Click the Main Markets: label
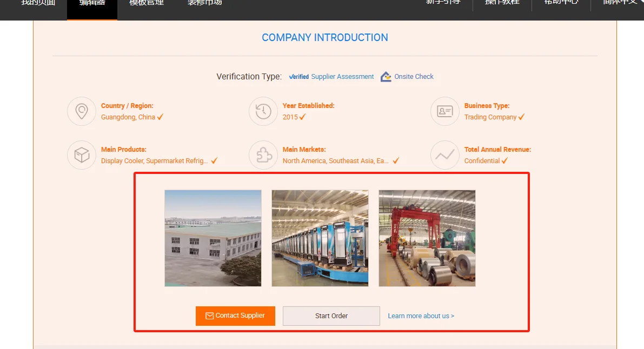The height and width of the screenshot is (349, 644). (x=304, y=150)
